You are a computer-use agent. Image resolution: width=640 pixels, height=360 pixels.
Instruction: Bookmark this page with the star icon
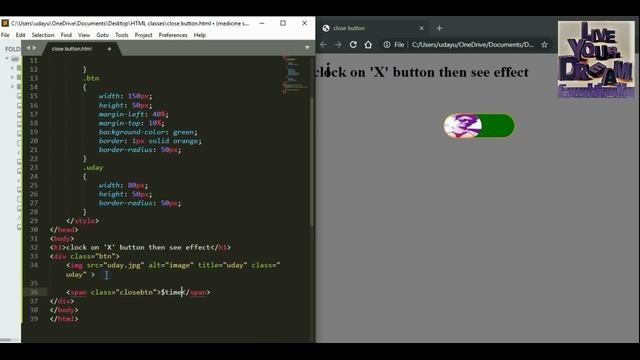544,45
